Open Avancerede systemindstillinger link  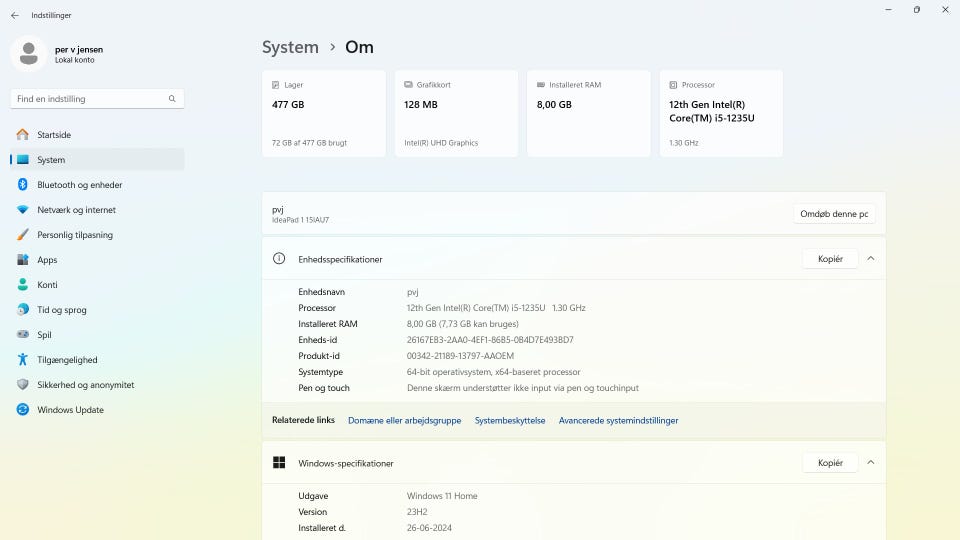618,421
